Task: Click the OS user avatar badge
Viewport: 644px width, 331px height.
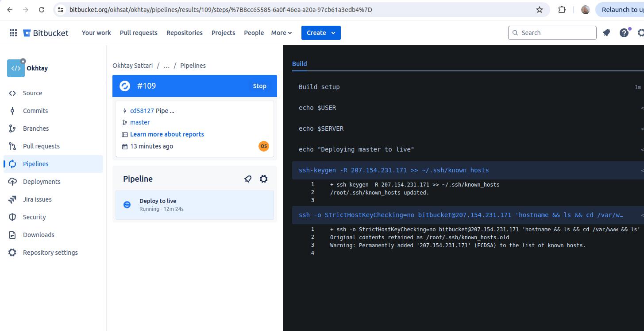Action: 264,146
